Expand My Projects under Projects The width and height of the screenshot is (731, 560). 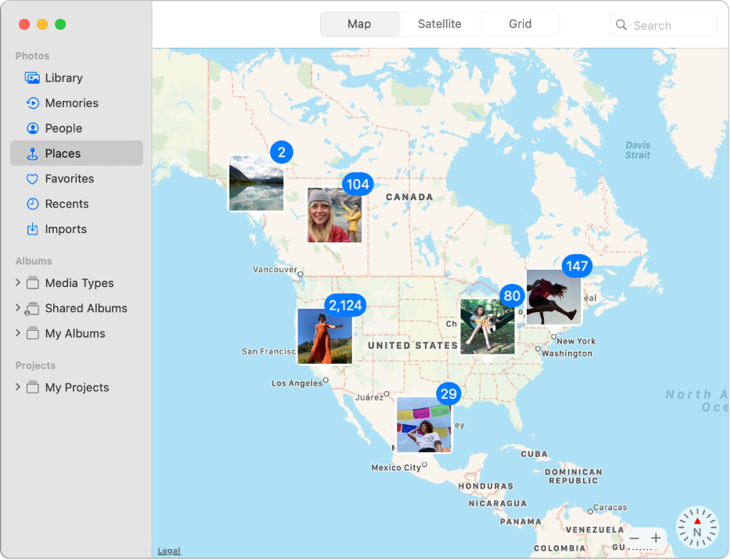pos(17,386)
